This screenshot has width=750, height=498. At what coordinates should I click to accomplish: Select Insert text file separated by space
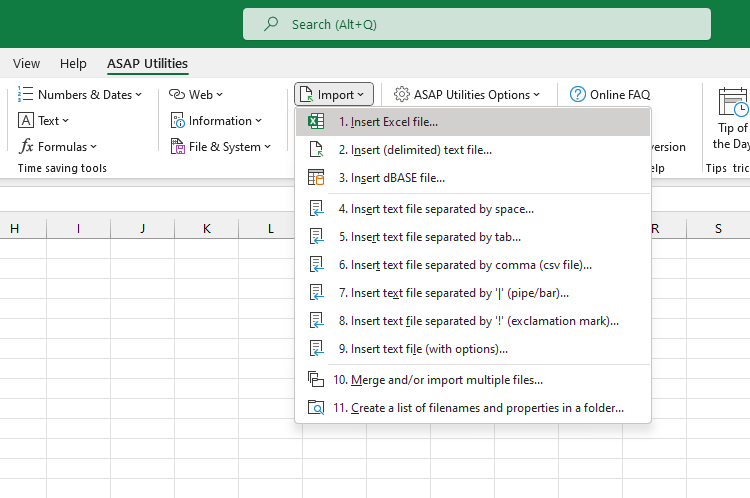click(x=473, y=209)
